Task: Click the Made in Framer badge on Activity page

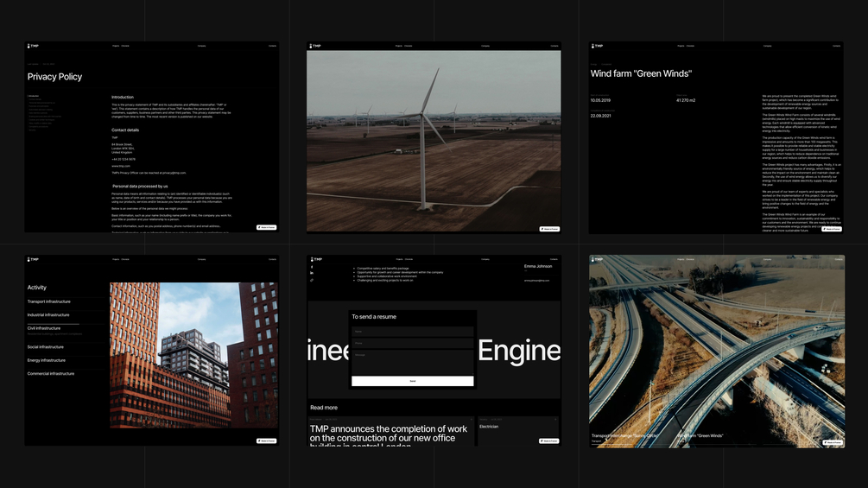Action: [266, 441]
